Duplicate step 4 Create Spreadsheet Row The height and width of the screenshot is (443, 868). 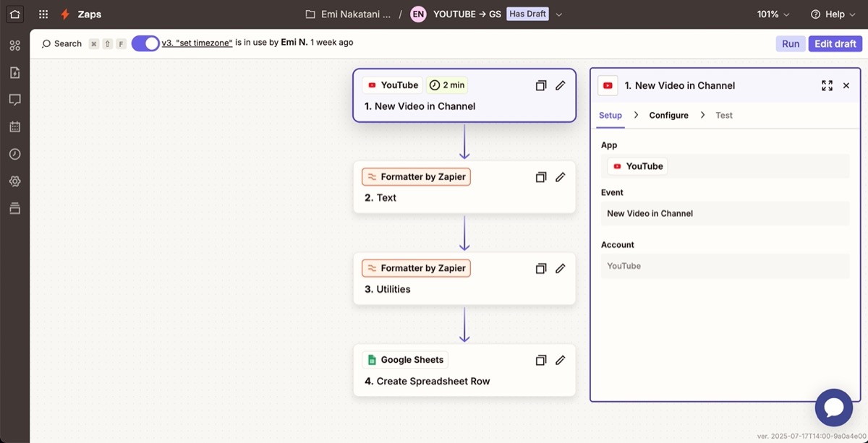540,360
